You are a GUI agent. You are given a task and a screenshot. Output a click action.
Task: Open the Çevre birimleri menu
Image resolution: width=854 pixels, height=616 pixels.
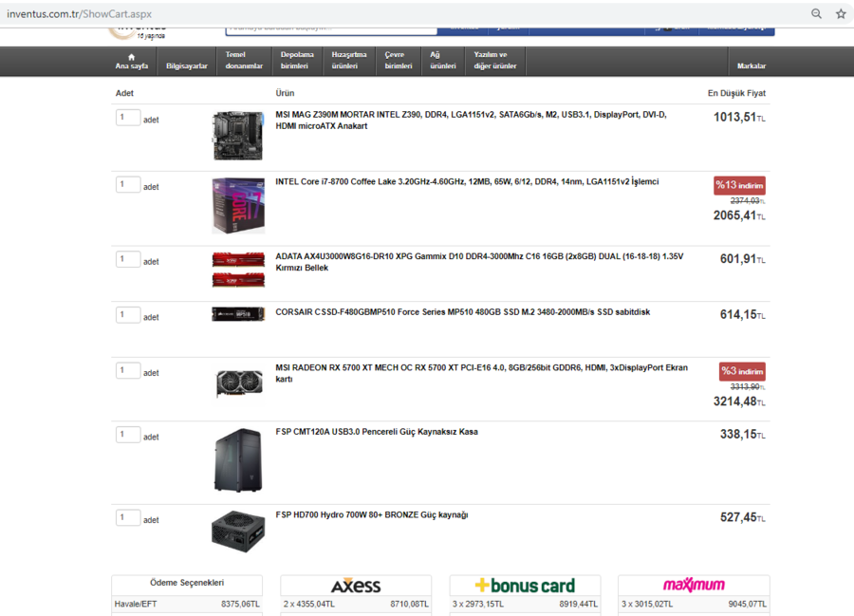tap(399, 61)
